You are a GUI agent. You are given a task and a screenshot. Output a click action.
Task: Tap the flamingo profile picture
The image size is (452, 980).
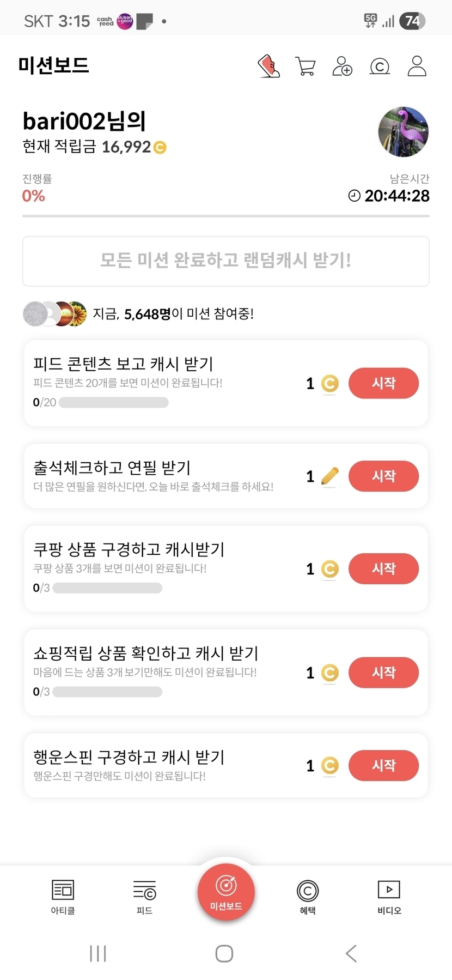tap(403, 132)
